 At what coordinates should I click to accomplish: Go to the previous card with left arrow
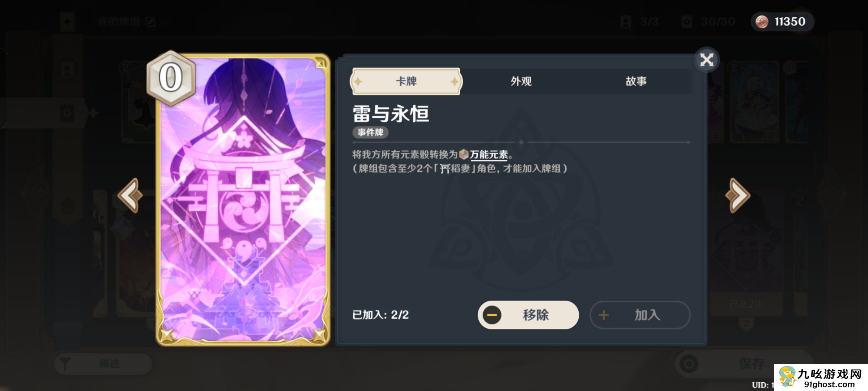130,195
